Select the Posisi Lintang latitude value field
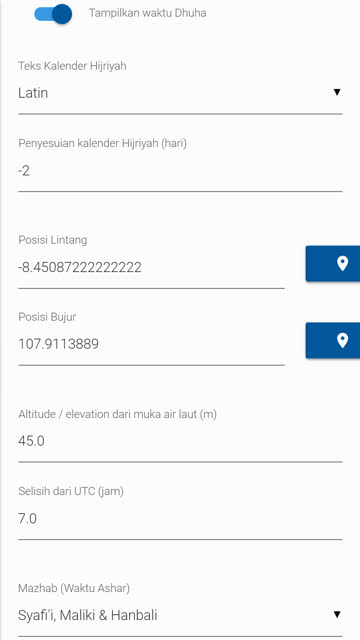Image resolution: width=360 pixels, height=640 pixels. click(151, 268)
